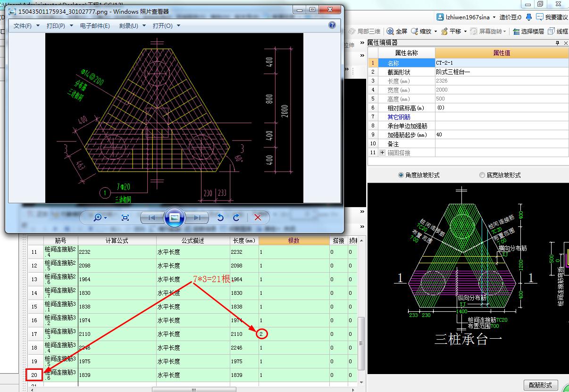The image size is (569, 392).
Task: Expand the 屏幕旋转 dropdown arrow
Action: 504,32
